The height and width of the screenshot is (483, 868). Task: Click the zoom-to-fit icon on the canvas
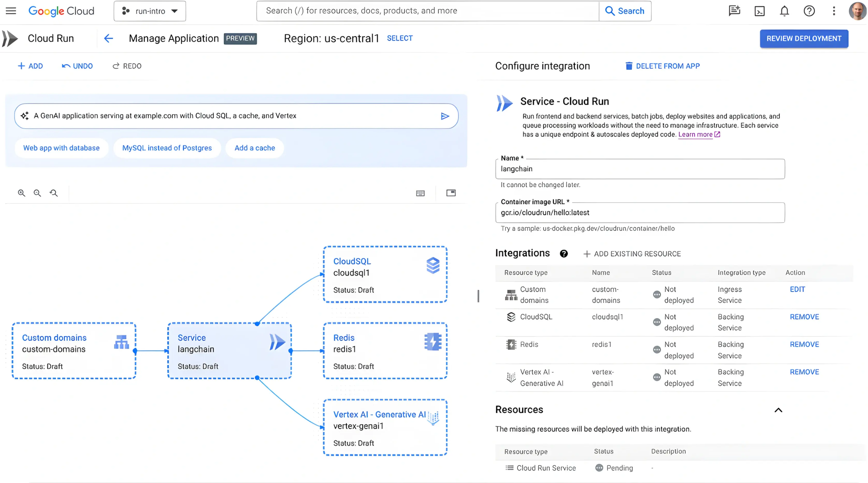pos(54,193)
